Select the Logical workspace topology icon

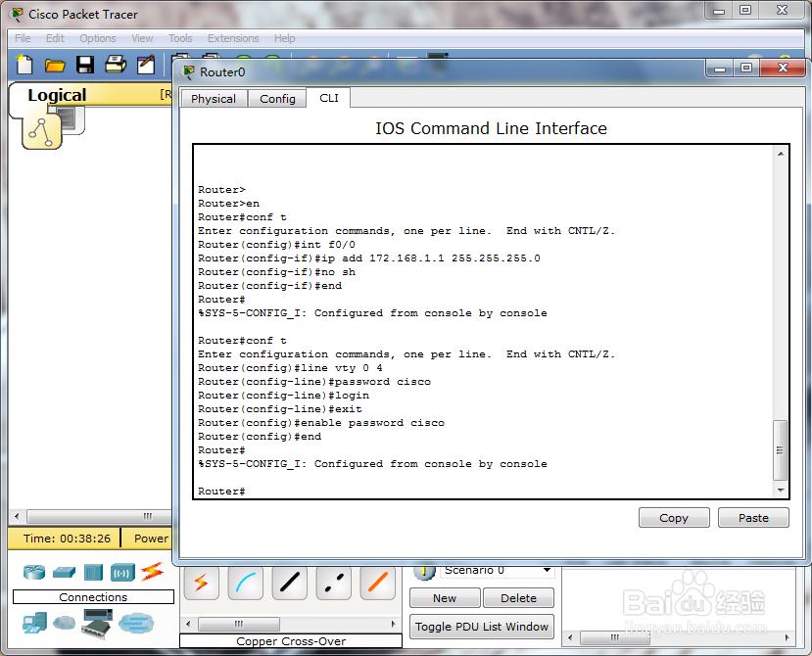(x=41, y=131)
